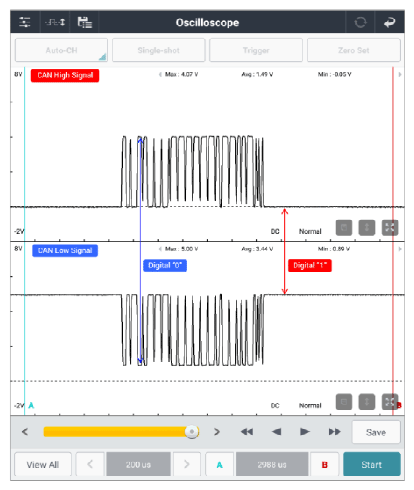Click the View All button
This screenshot has height=490, width=414.
[x=43, y=465]
